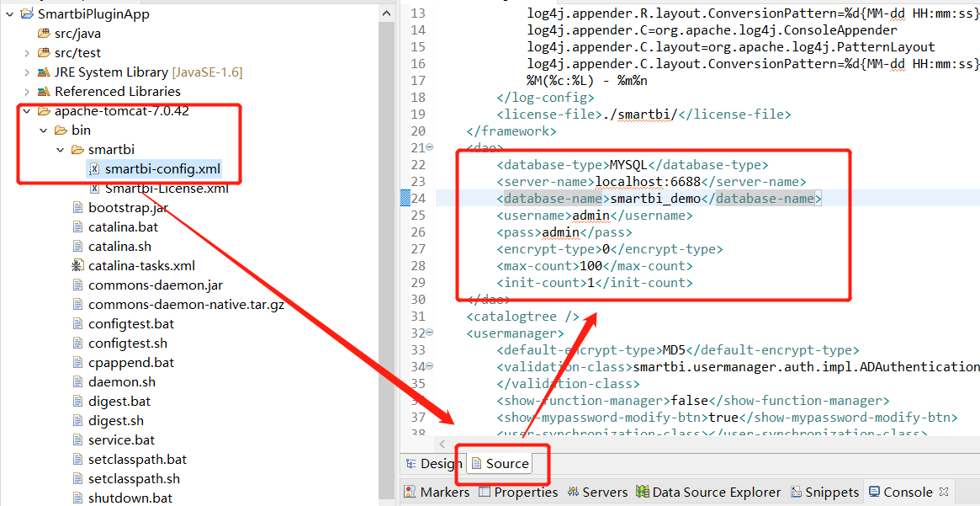
Task: Expand the Referenced Libraries node
Action: pos(26,91)
